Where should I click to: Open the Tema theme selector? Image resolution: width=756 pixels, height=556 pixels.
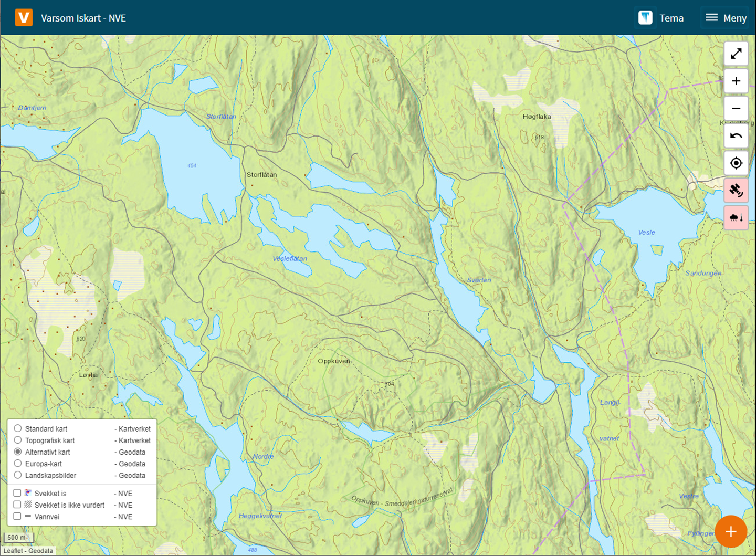[661, 18]
